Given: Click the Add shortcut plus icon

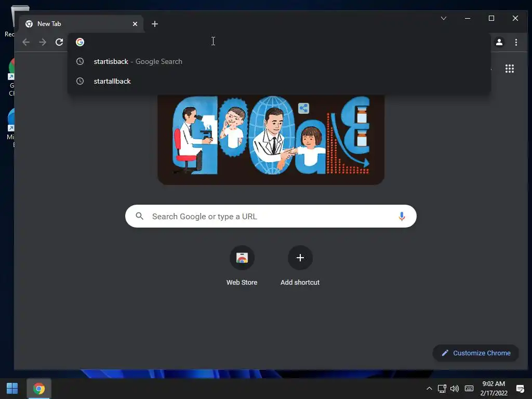Looking at the screenshot, I should [300, 258].
